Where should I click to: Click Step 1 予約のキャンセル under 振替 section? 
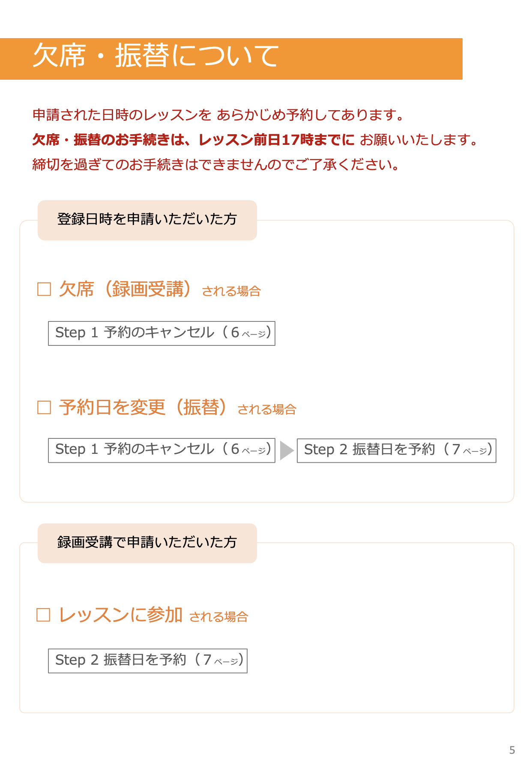(161, 450)
